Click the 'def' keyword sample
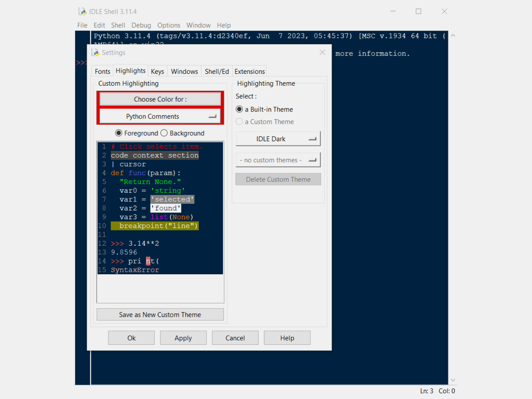 pos(117,173)
